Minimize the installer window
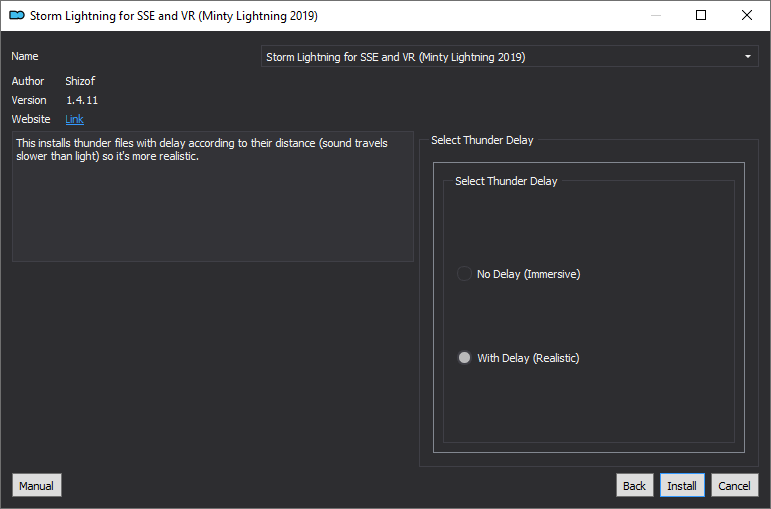The image size is (771, 509). (x=655, y=16)
